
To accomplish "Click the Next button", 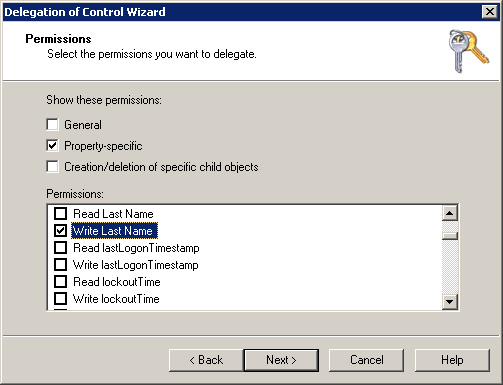I will point(281,360).
